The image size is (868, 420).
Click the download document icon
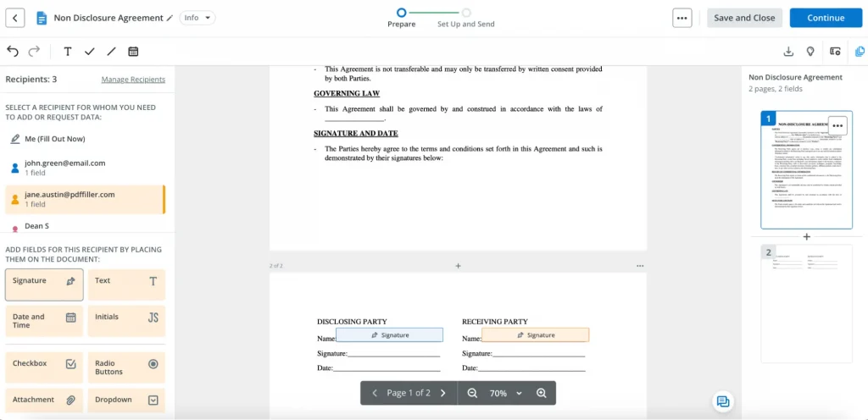788,52
